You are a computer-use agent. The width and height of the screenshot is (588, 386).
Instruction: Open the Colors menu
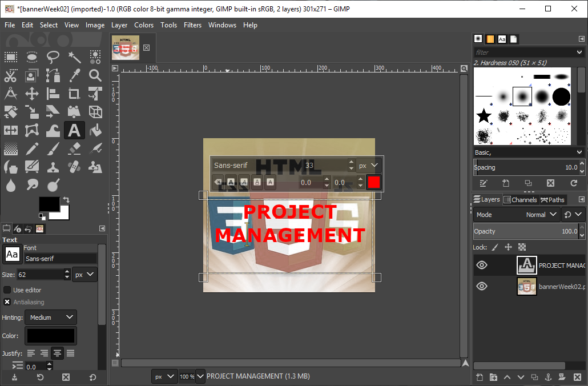pyautogui.click(x=144, y=25)
